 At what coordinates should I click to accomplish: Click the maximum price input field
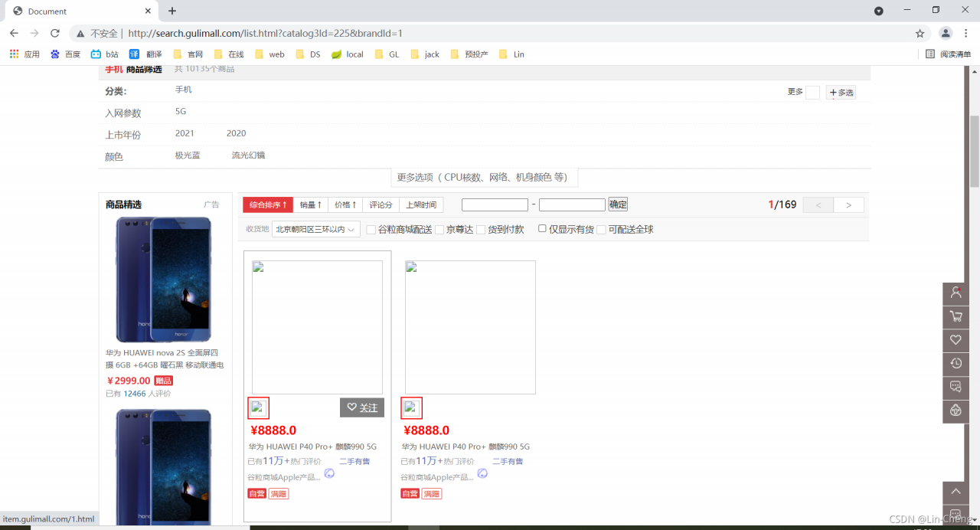[x=572, y=204]
